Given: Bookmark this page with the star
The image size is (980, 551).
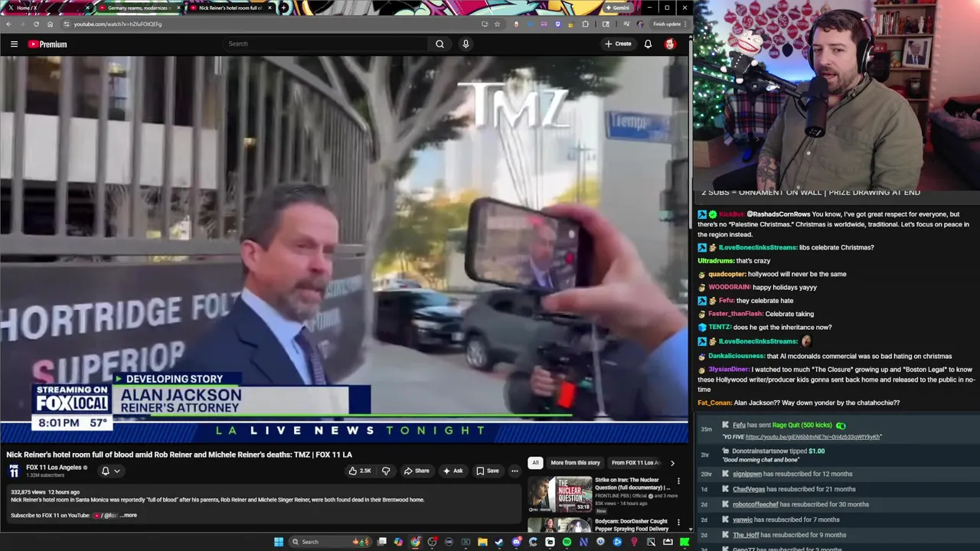Looking at the screenshot, I should [497, 24].
